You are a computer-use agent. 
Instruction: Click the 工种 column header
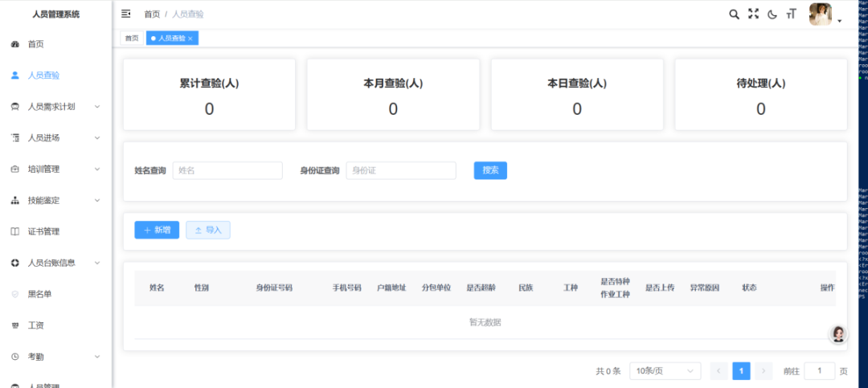[x=571, y=288]
